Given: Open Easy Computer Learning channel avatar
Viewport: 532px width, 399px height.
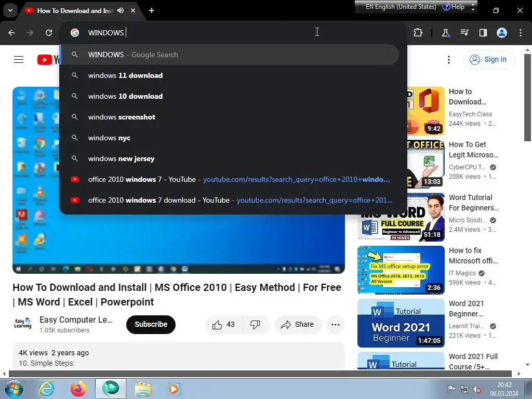Looking at the screenshot, I should click(23, 324).
